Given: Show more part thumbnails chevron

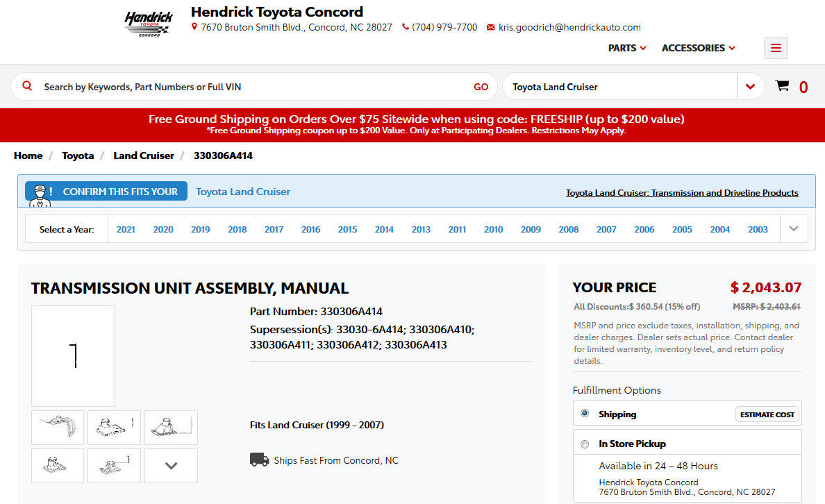Looking at the screenshot, I should [171, 466].
